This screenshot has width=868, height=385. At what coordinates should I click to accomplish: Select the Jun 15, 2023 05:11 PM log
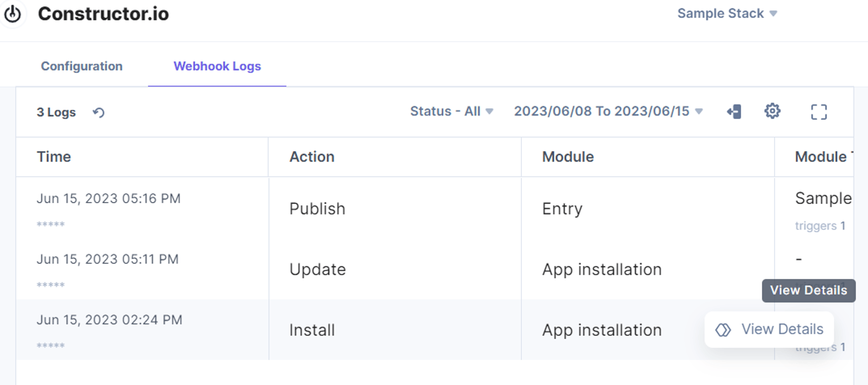[108, 259]
